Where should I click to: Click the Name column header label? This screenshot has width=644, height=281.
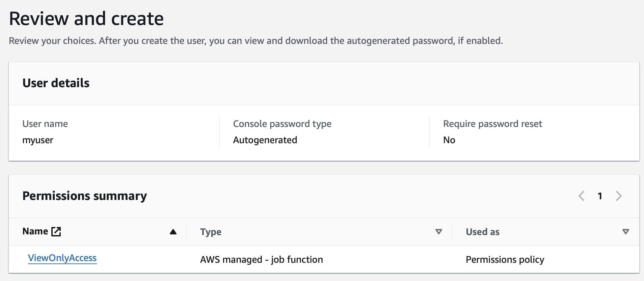(35, 231)
